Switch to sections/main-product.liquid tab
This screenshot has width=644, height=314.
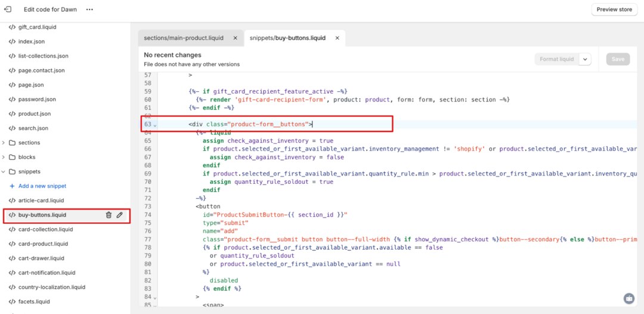tap(184, 38)
